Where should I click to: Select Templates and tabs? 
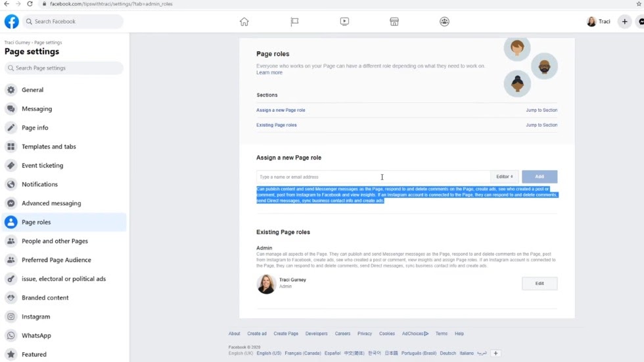pyautogui.click(x=64, y=147)
